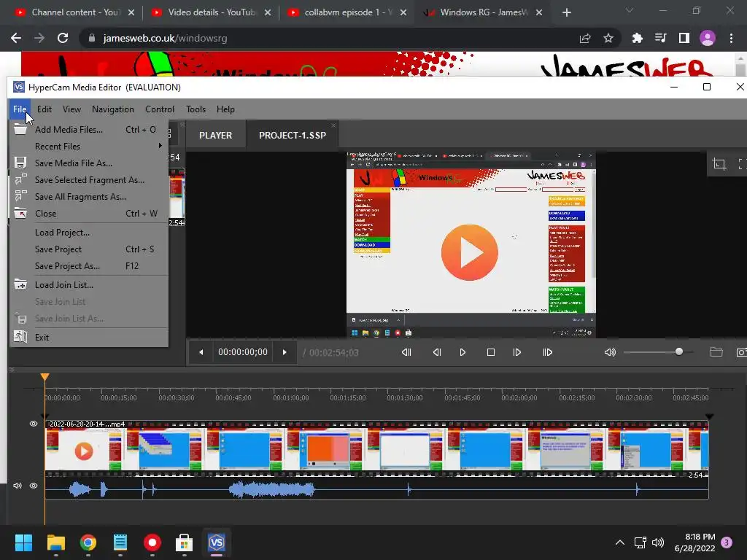Choose Save All Fragments As
This screenshot has width=747, height=560.
pyautogui.click(x=89, y=197)
